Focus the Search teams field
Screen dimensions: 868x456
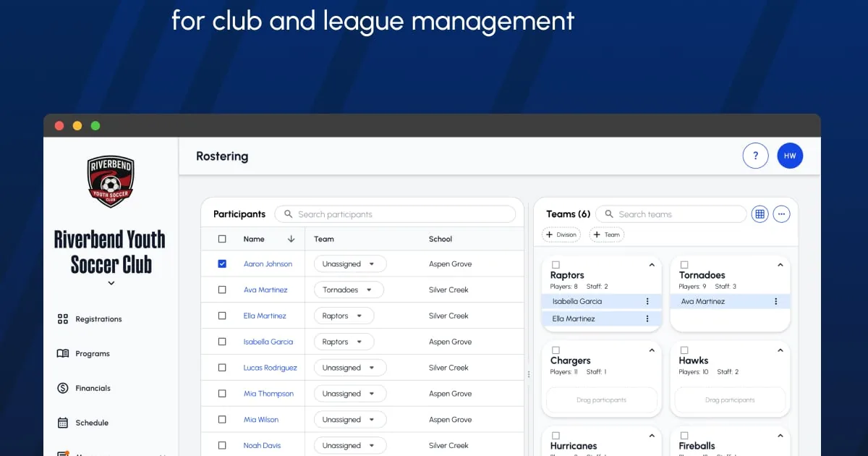click(x=671, y=214)
